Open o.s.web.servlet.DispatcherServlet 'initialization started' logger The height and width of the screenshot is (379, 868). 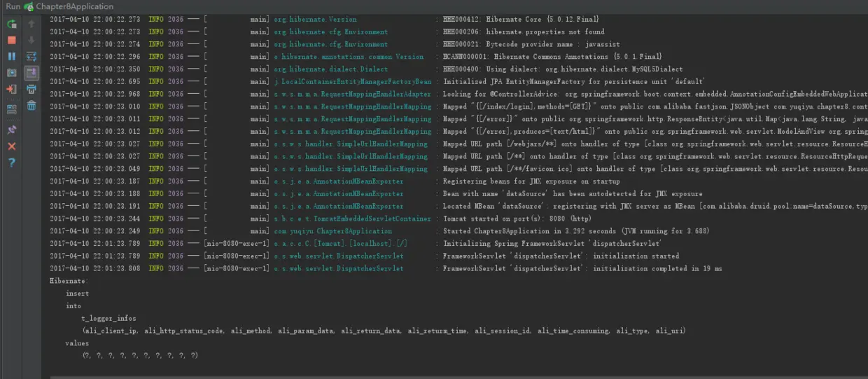338,256
